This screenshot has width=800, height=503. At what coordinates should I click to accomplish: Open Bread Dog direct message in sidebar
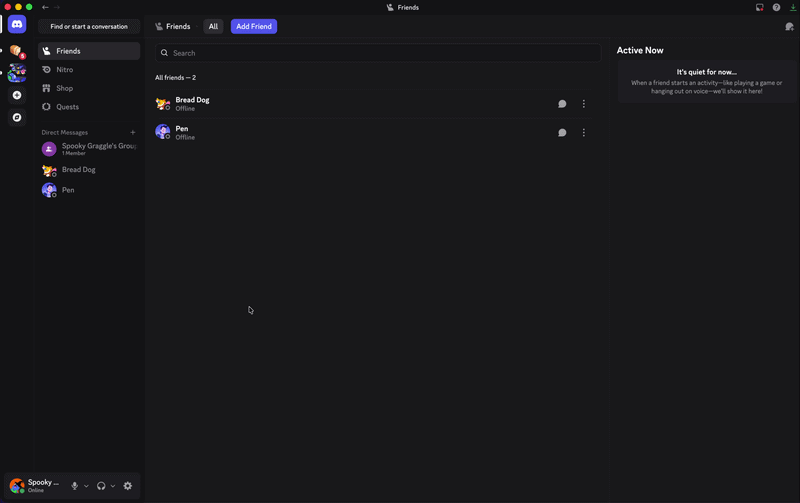tap(89, 170)
